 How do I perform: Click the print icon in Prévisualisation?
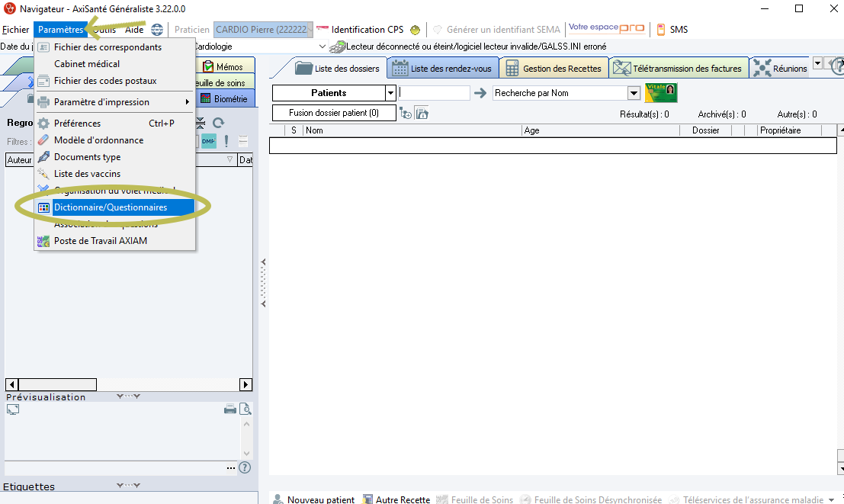pos(229,409)
